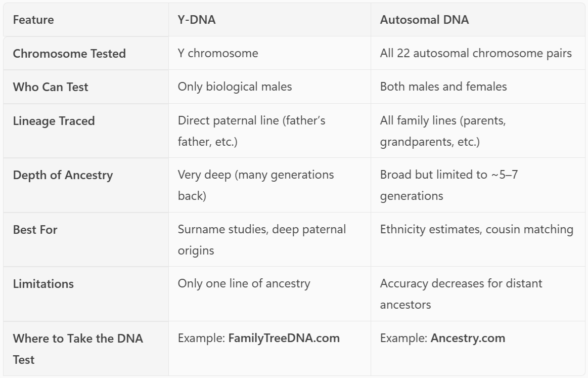The width and height of the screenshot is (588, 378).
Task: Click the Depth of Ancestry row label
Action: [x=63, y=175]
